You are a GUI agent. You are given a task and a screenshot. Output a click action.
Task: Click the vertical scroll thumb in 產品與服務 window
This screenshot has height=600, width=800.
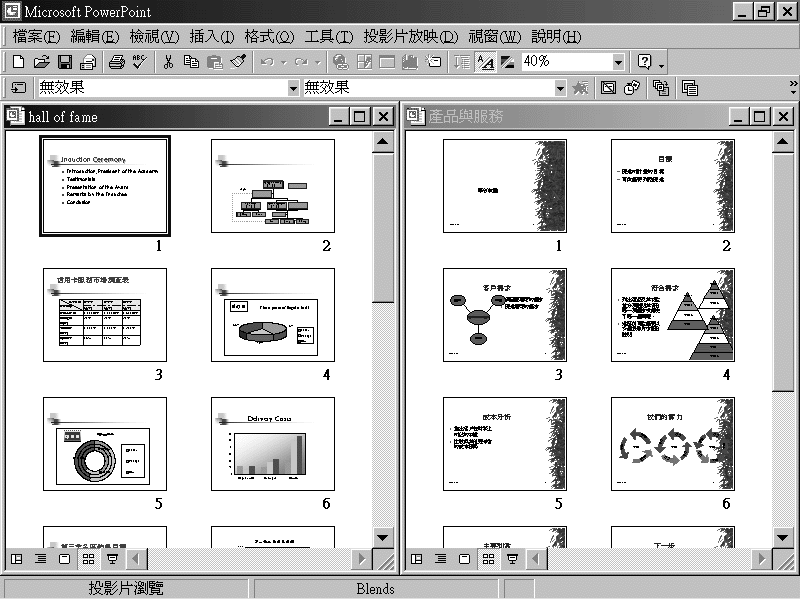783,272
